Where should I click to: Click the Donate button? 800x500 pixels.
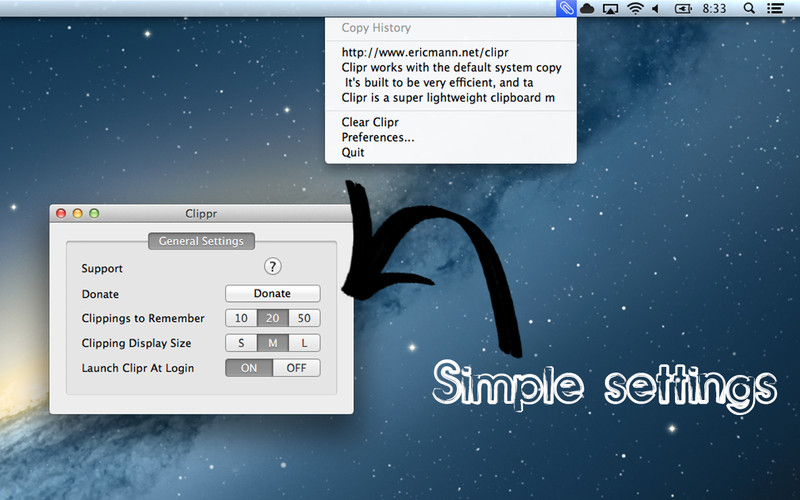pyautogui.click(x=272, y=293)
